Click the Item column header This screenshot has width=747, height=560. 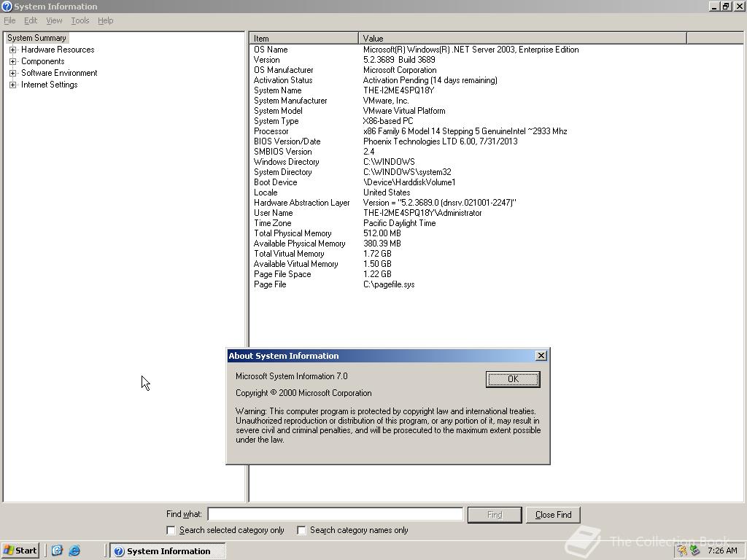click(304, 38)
